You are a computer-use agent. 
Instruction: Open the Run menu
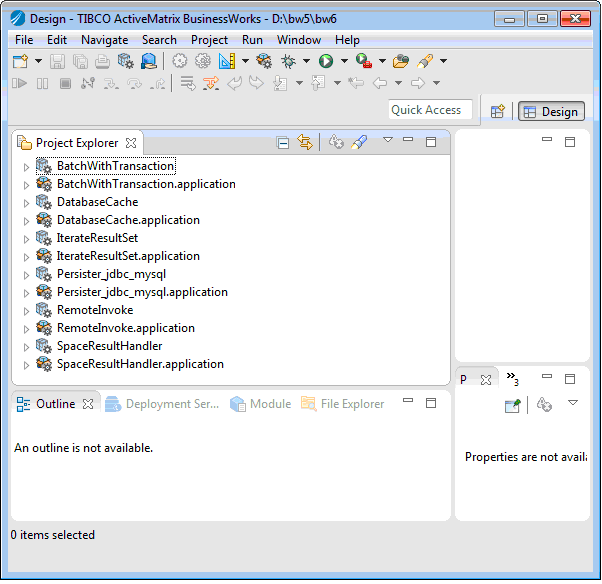(252, 40)
